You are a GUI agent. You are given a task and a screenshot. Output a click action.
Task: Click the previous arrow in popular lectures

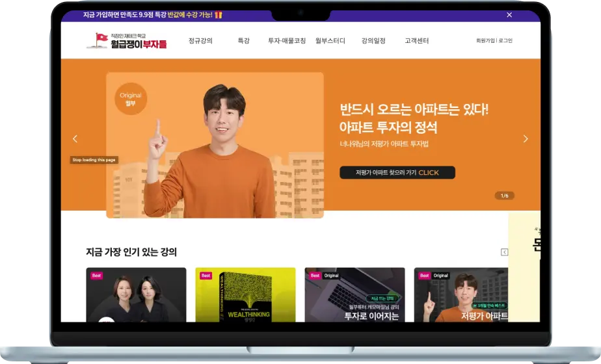pos(505,252)
